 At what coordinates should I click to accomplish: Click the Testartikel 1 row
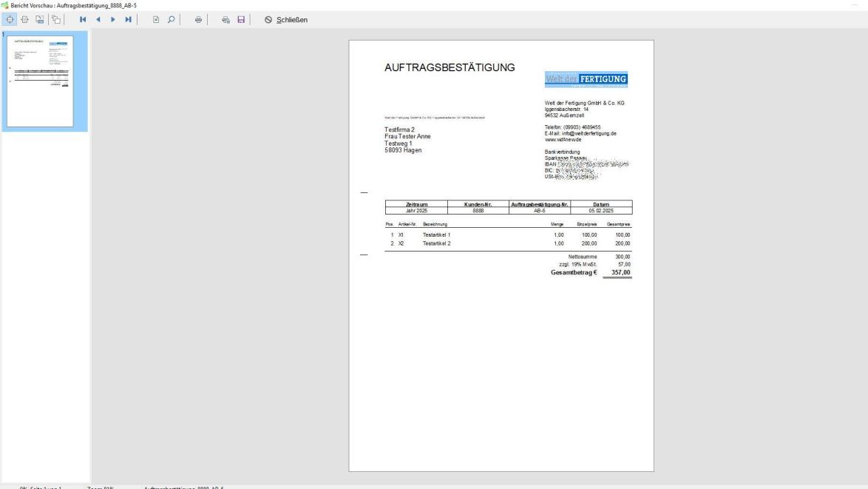coord(437,235)
